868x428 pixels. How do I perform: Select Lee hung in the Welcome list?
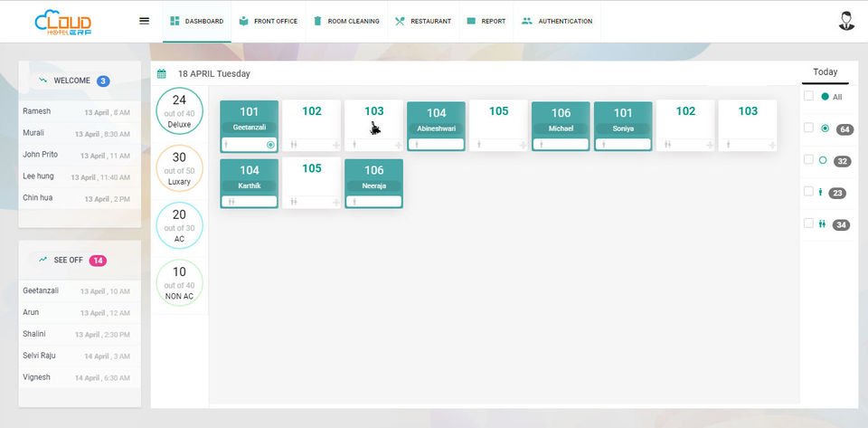(80, 176)
